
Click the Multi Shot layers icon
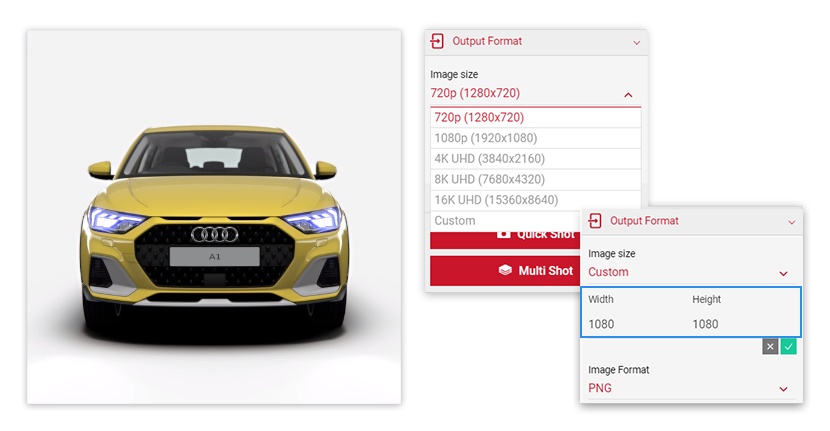tap(505, 271)
